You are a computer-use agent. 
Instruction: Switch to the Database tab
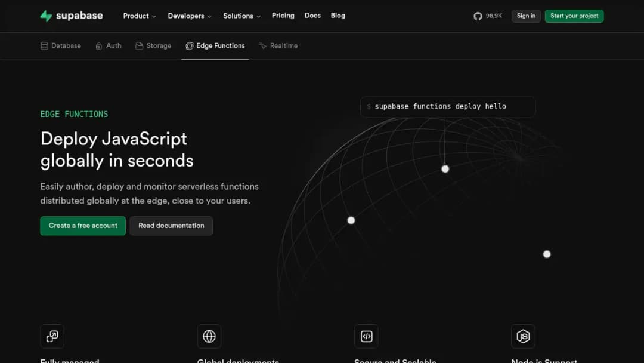pyautogui.click(x=61, y=46)
